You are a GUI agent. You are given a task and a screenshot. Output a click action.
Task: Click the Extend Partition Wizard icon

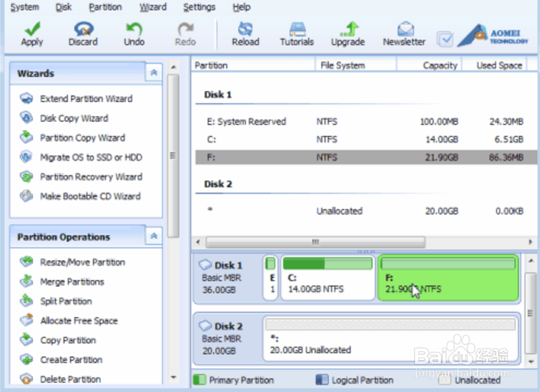click(26, 99)
